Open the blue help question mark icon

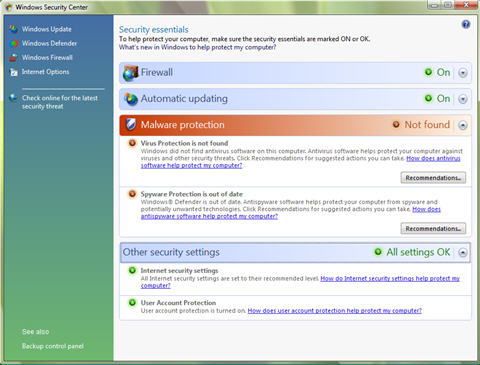pyautogui.click(x=466, y=24)
